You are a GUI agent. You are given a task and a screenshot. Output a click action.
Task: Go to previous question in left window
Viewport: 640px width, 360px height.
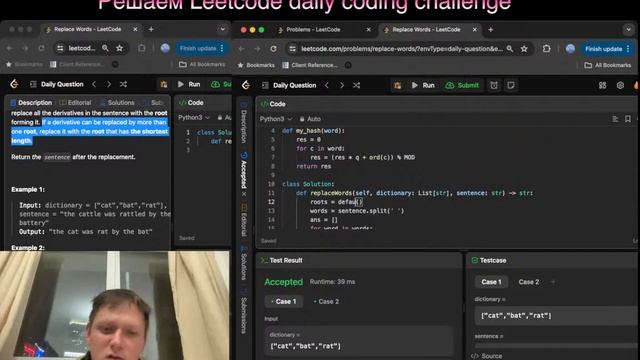tap(94, 84)
